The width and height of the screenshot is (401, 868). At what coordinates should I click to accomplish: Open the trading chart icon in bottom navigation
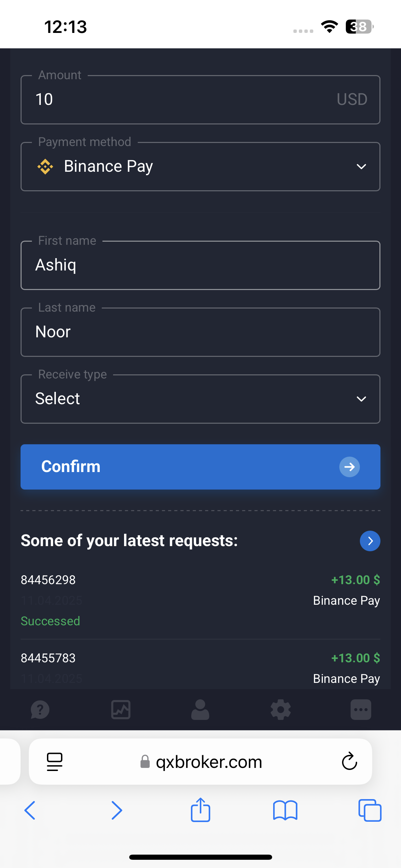pos(121,709)
